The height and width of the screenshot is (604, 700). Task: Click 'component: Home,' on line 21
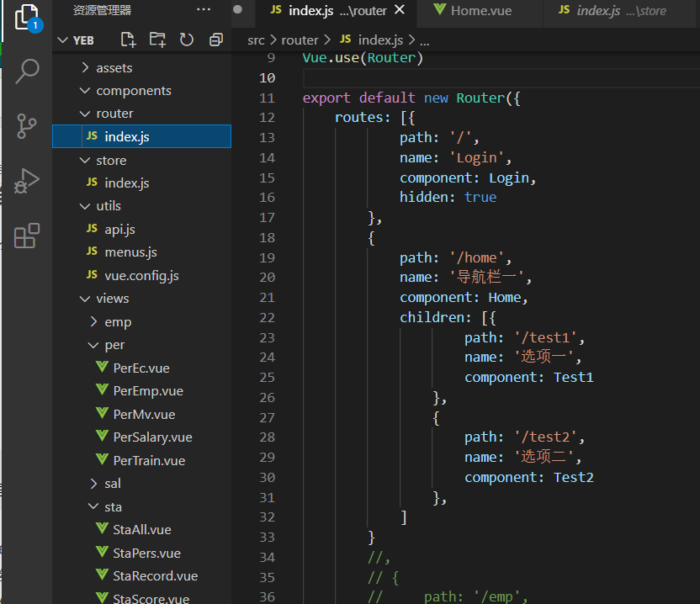pos(464,297)
